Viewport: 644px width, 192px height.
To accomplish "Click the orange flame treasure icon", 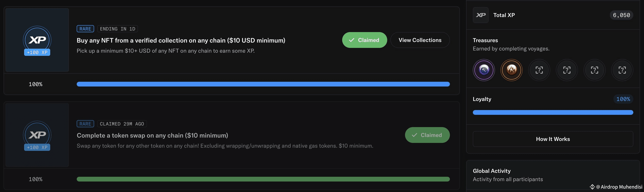I will [x=511, y=70].
